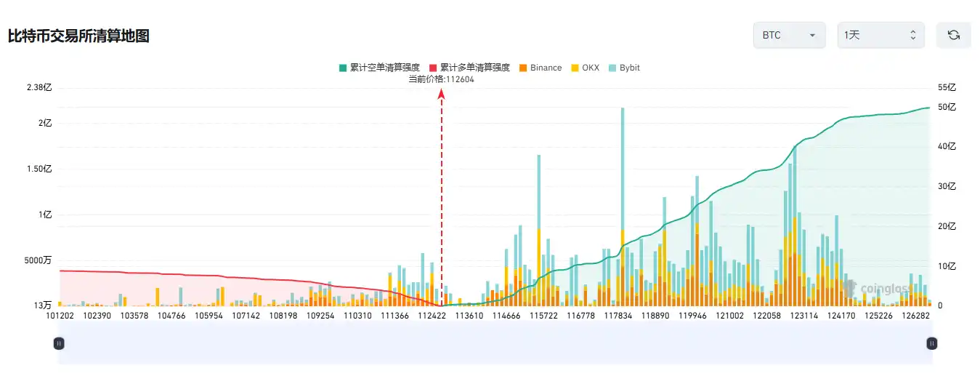Image resolution: width=980 pixels, height=384 pixels.
Task: Click the 101202 x-axis price label
Action: [x=59, y=316]
